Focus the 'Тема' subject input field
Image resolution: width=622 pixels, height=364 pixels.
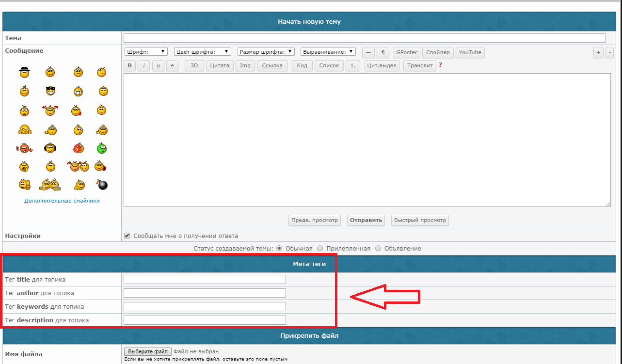click(x=365, y=38)
